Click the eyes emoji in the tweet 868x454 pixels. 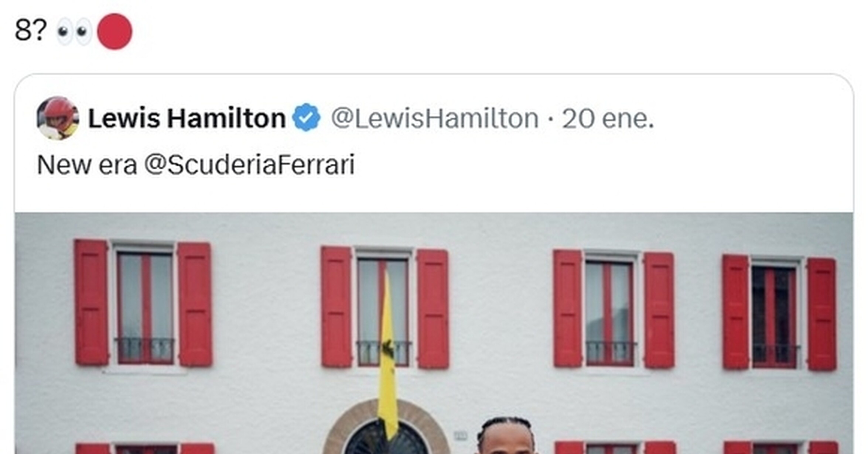(x=74, y=32)
